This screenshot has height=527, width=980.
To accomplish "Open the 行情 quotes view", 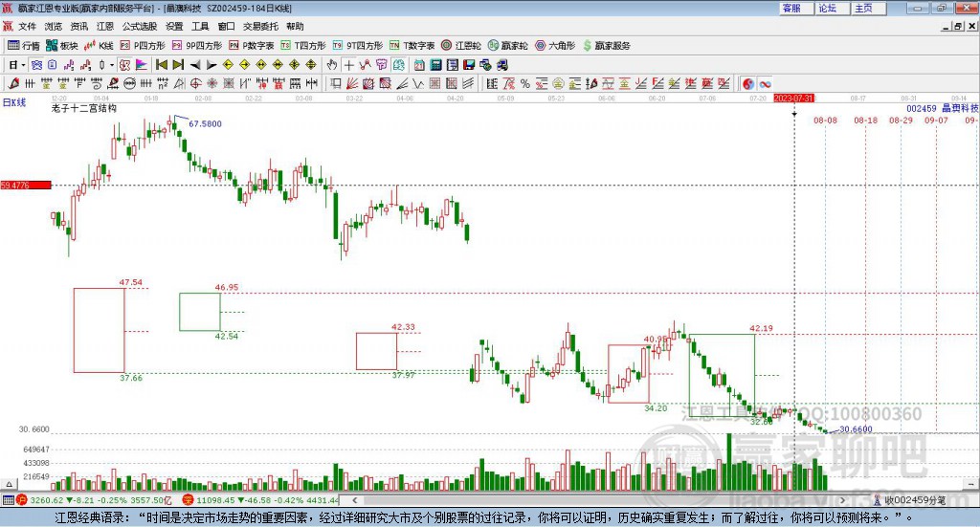I will 23,46.
